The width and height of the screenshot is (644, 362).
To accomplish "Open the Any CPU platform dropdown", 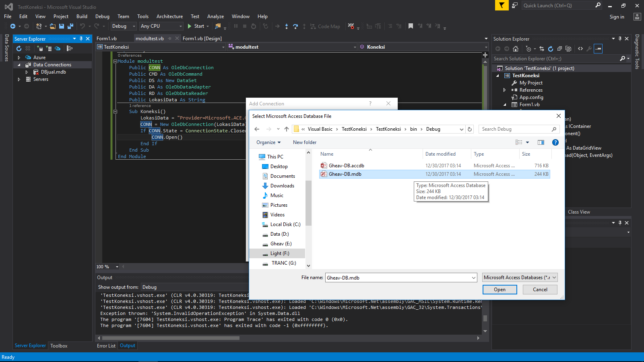I will (x=181, y=26).
